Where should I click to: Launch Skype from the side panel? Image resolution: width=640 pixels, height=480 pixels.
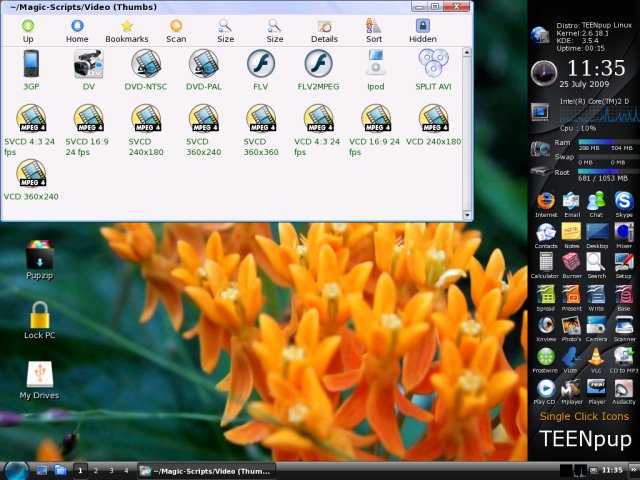tap(623, 203)
